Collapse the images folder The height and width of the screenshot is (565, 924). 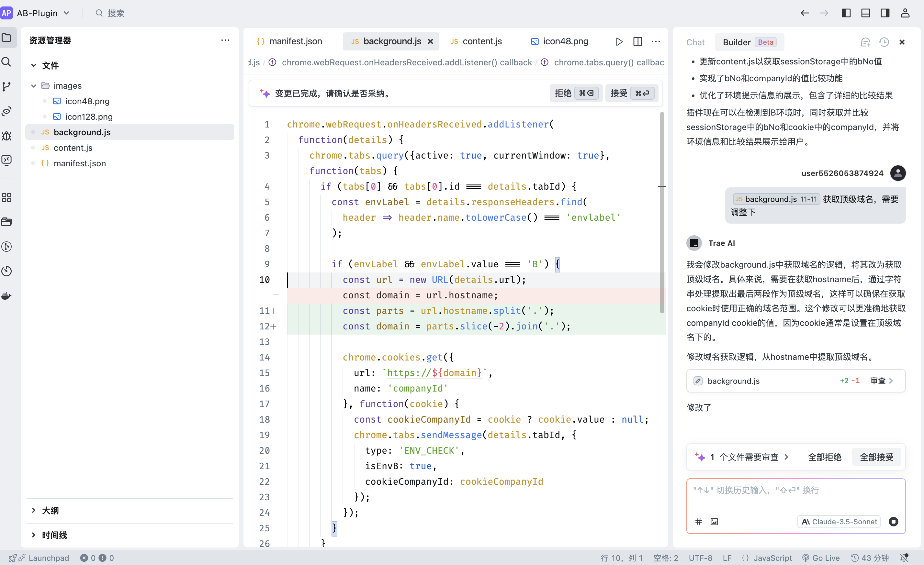[33, 86]
